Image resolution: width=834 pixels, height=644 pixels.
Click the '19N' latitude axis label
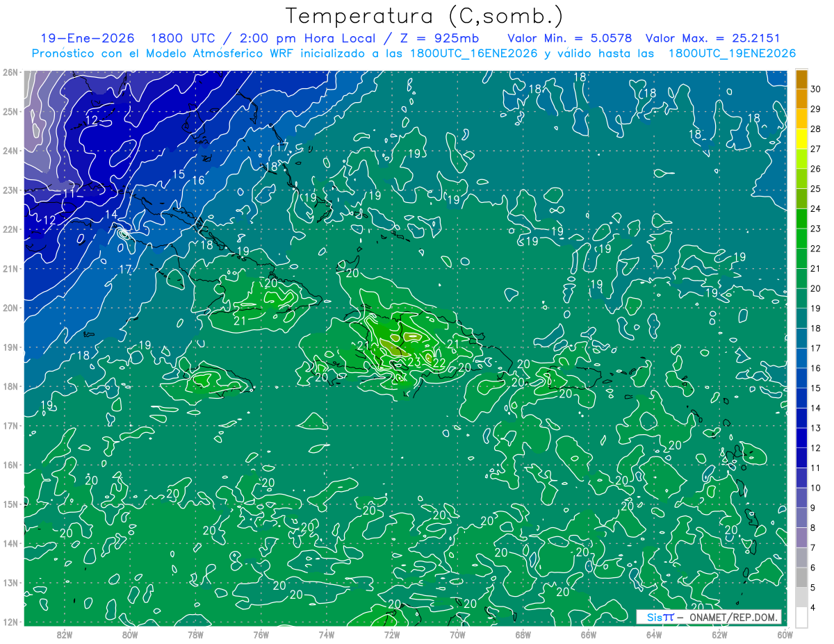point(10,347)
